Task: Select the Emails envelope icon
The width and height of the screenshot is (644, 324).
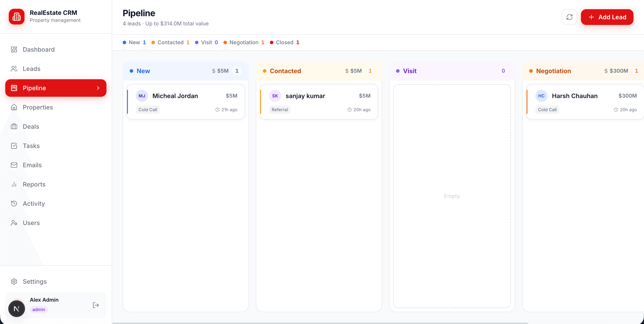Action: (14, 165)
